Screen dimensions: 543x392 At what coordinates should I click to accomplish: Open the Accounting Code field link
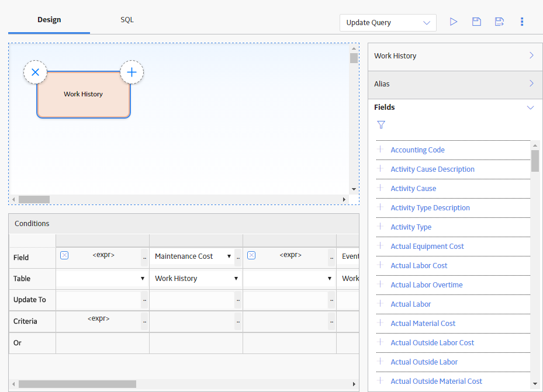(418, 150)
